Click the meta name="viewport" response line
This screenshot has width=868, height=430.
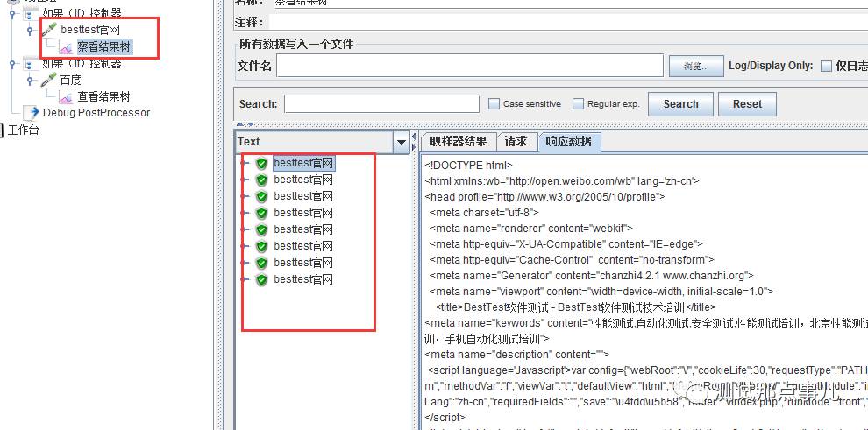(601, 292)
